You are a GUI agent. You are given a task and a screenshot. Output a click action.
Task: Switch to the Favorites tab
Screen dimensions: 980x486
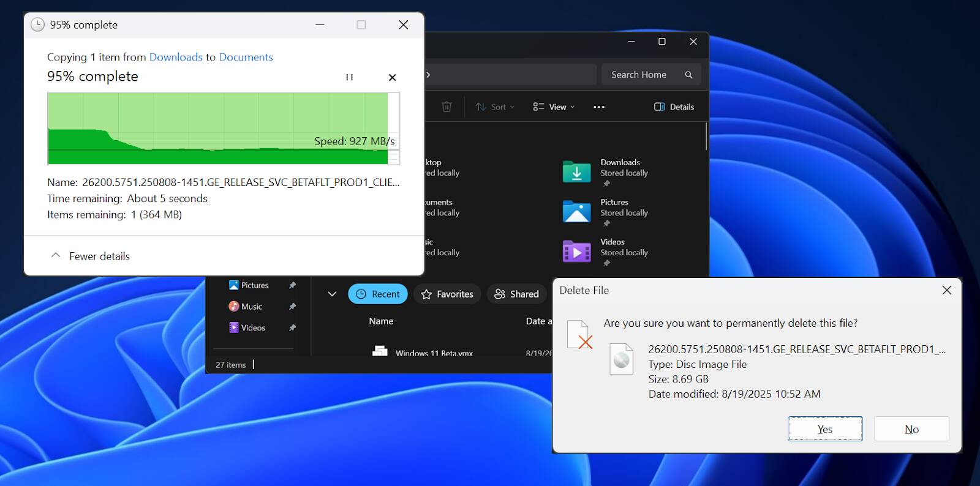coord(447,294)
